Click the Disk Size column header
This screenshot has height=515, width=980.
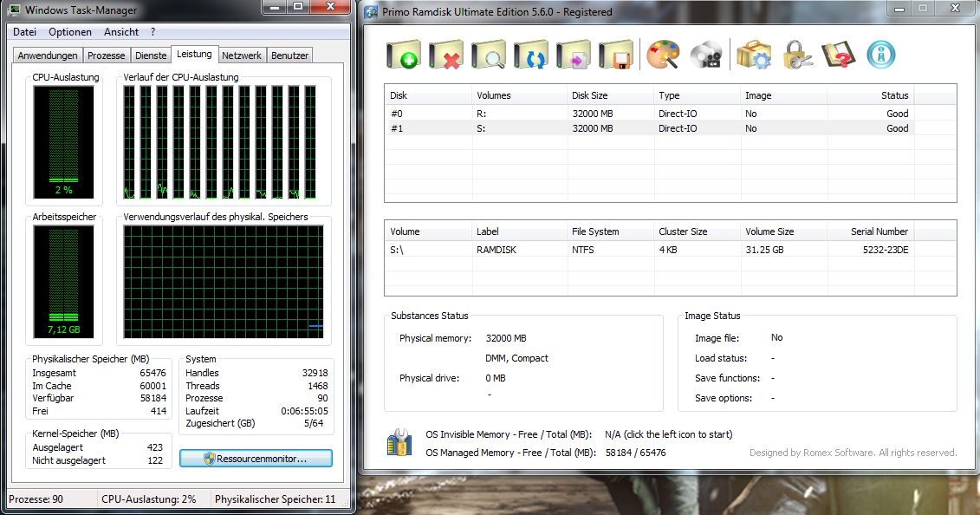610,95
